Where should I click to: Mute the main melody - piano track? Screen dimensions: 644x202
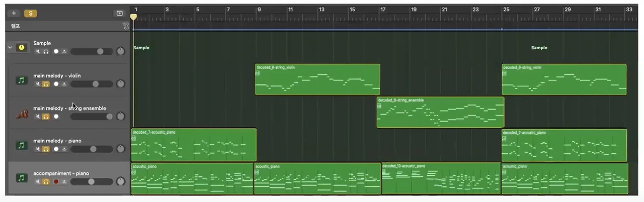coord(38,149)
